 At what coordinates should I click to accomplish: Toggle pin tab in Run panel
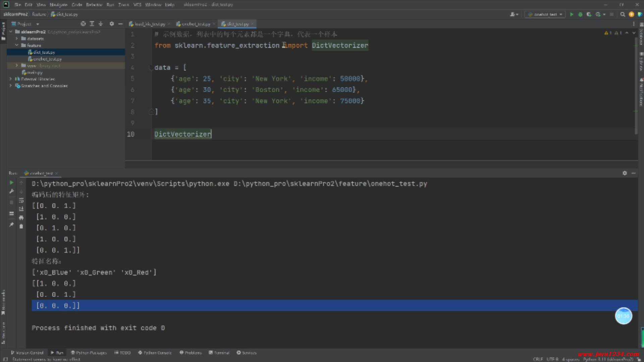point(11,225)
